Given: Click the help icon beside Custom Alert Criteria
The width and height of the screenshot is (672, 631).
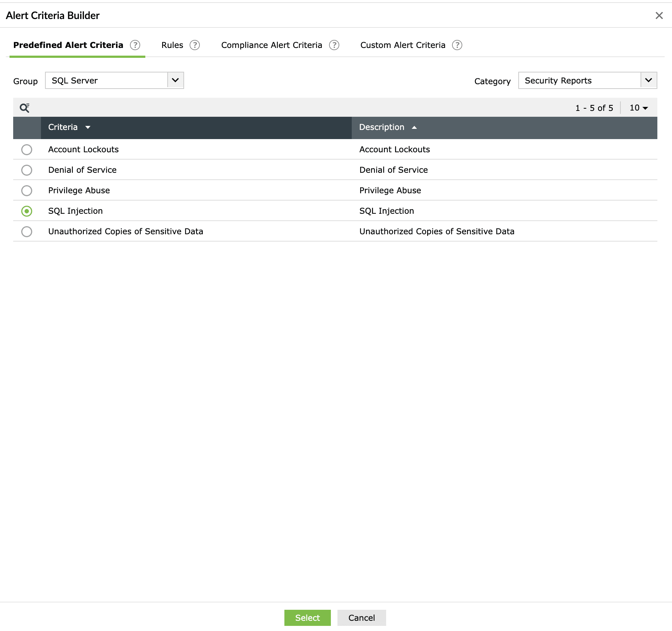Looking at the screenshot, I should coord(457,45).
